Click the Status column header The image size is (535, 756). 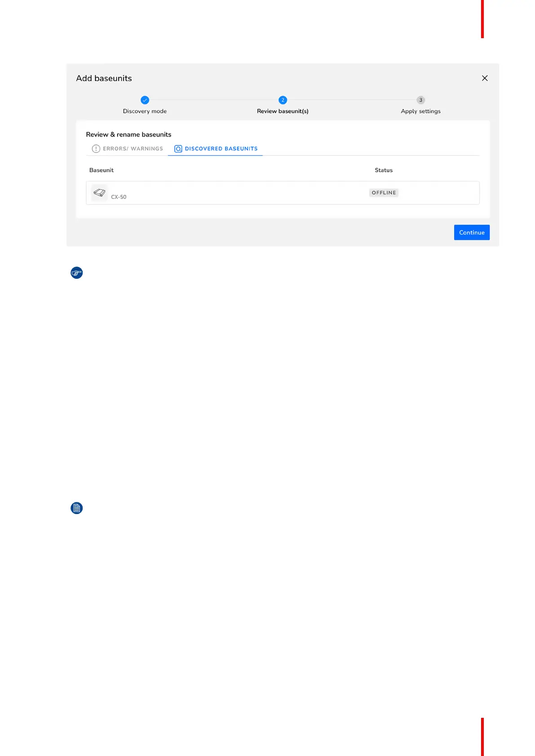click(384, 170)
